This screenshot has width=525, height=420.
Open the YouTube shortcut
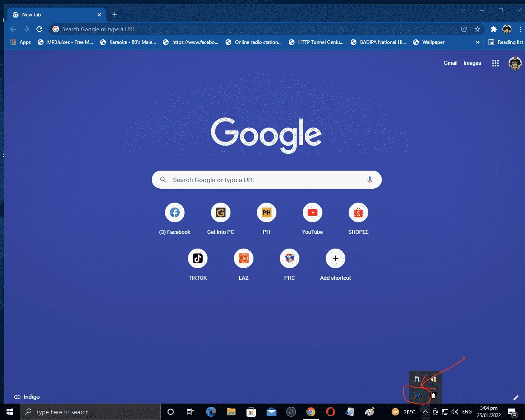click(313, 219)
